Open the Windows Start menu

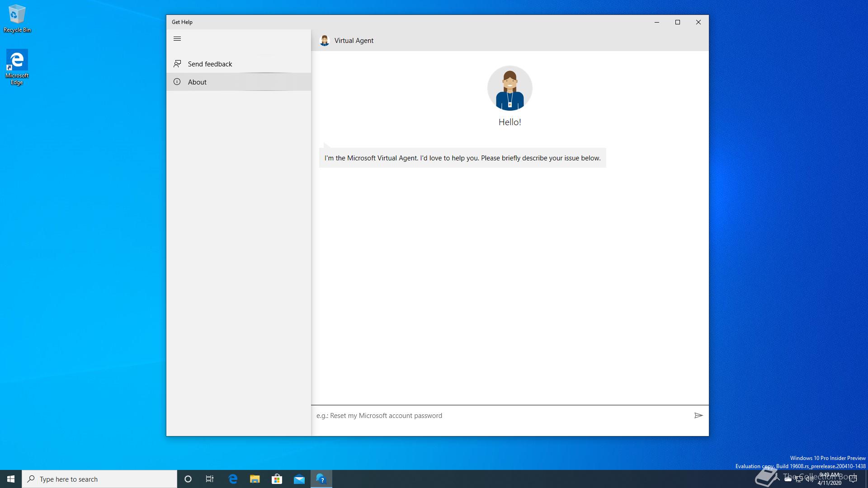pyautogui.click(x=11, y=479)
